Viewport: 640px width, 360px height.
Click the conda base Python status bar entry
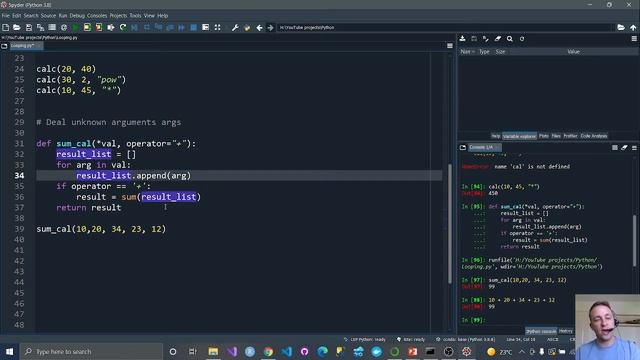pos(466,339)
